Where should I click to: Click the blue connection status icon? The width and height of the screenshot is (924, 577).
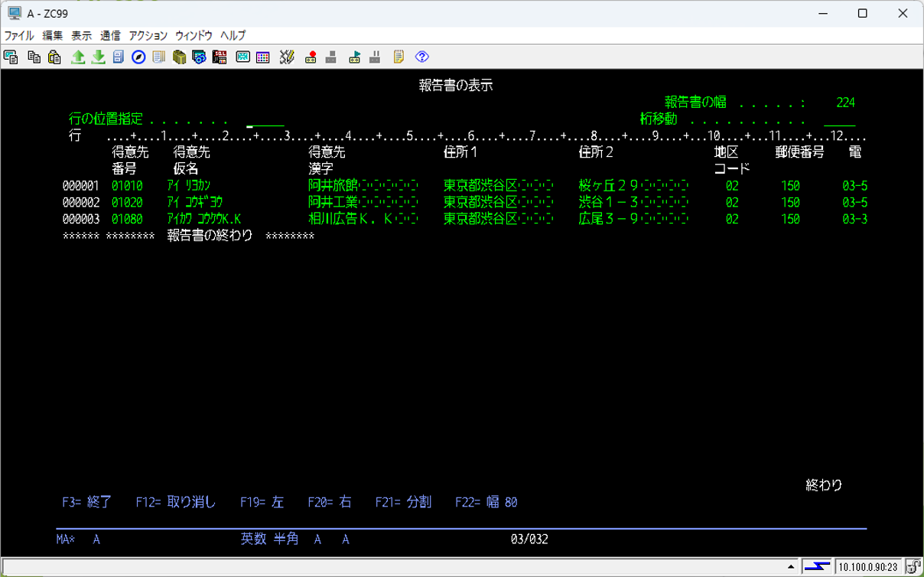tap(817, 566)
